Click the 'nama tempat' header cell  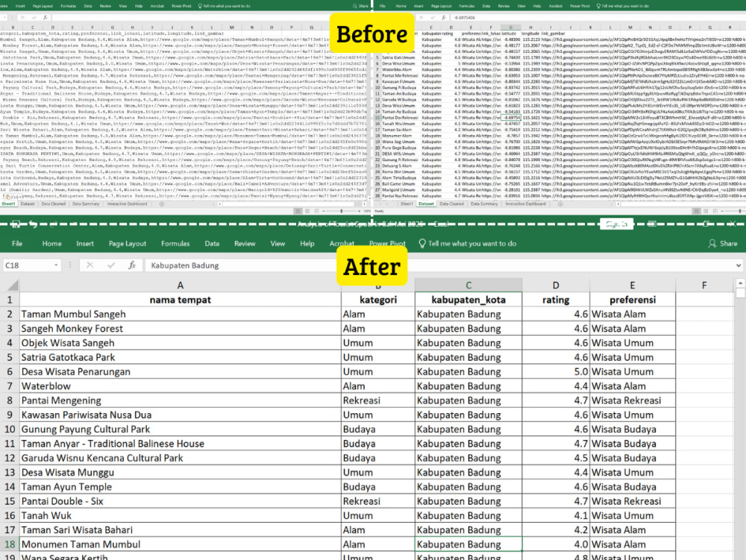(181, 300)
